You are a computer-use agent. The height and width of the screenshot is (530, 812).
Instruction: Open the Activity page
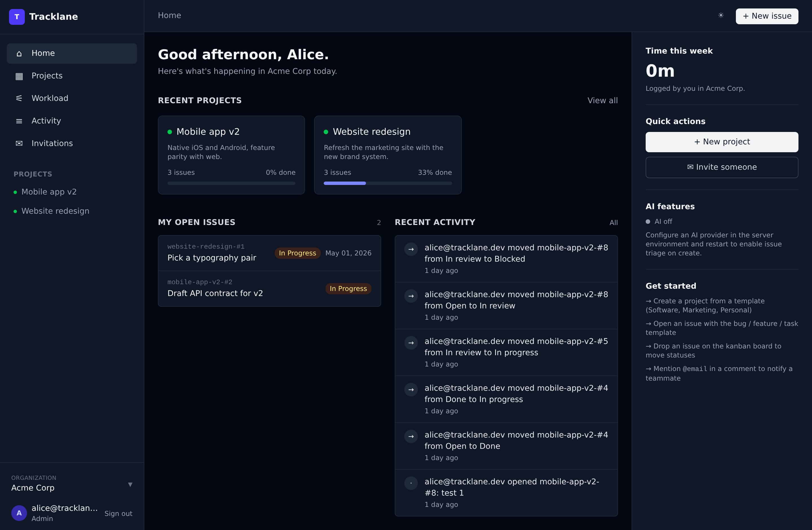click(72, 121)
